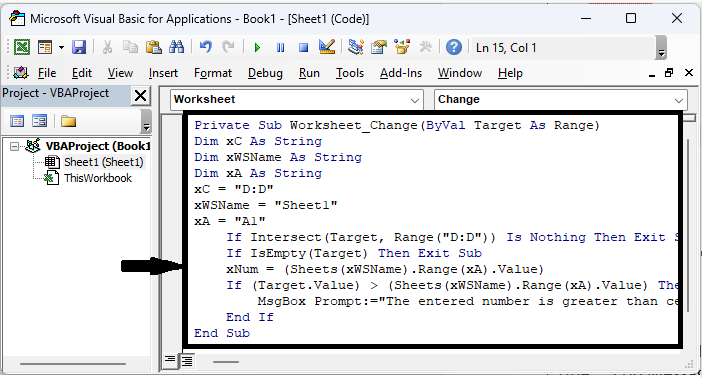Open the Debug menu
Image resolution: width=702 pixels, height=378 pixels.
[x=265, y=73]
